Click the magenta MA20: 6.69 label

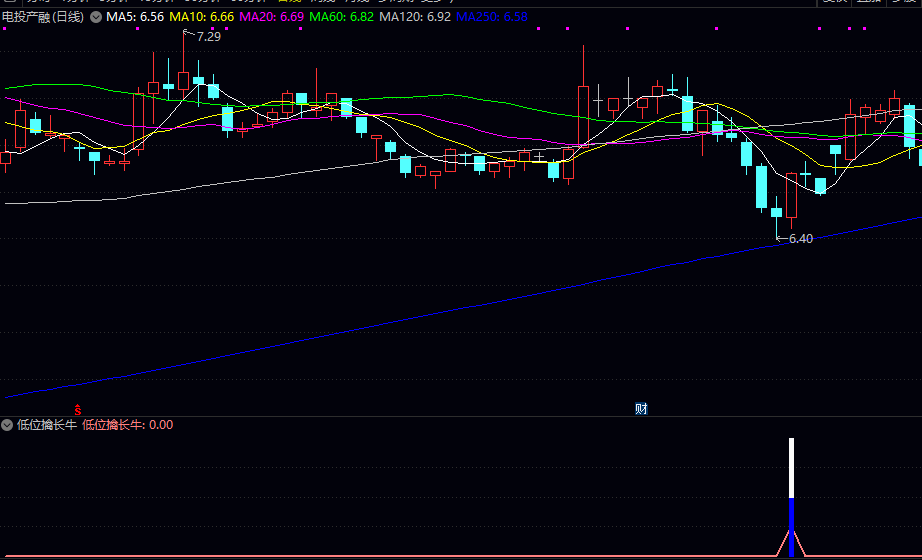(x=272, y=17)
